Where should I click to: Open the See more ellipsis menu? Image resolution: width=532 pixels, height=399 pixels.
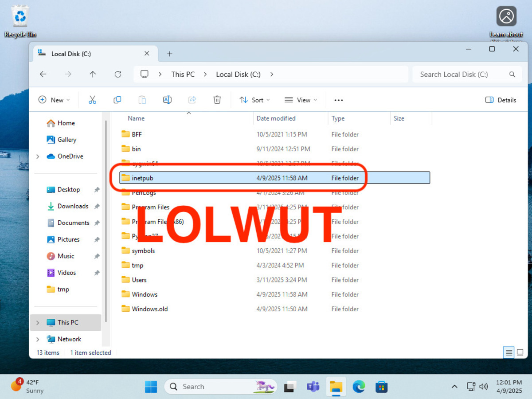pos(339,100)
